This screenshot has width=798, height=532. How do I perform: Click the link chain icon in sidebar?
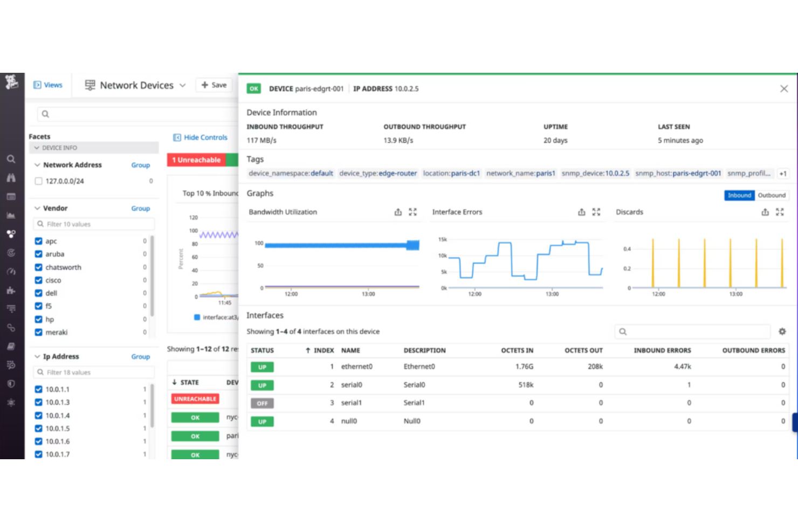click(x=11, y=328)
